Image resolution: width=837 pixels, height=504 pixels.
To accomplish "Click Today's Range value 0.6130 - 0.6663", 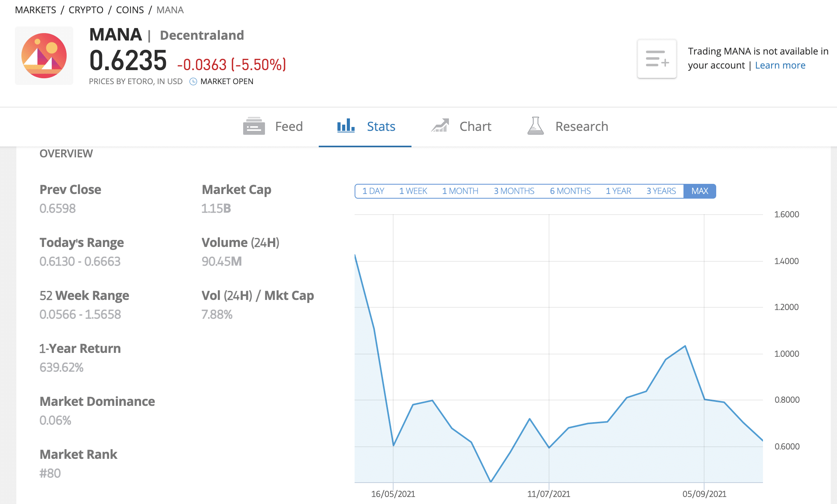I will (80, 261).
